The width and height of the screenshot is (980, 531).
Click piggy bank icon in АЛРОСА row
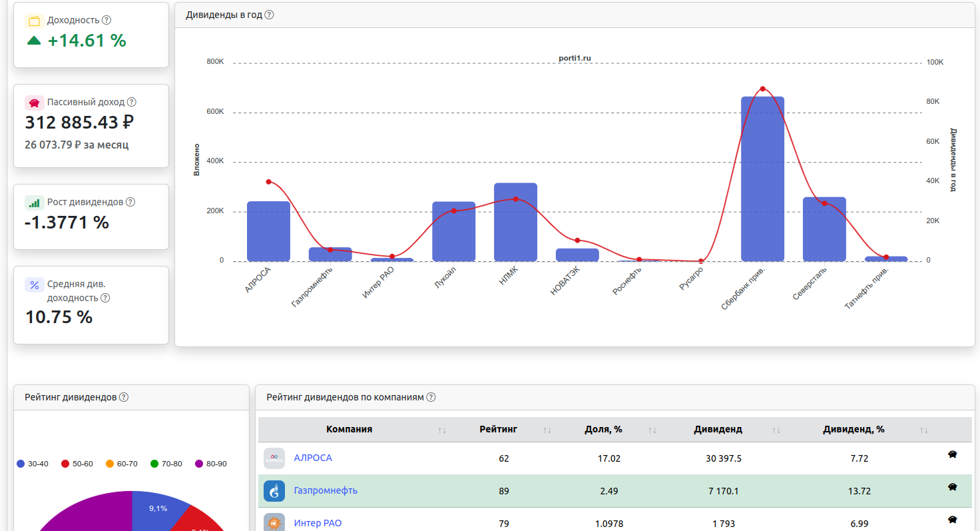tap(953, 455)
